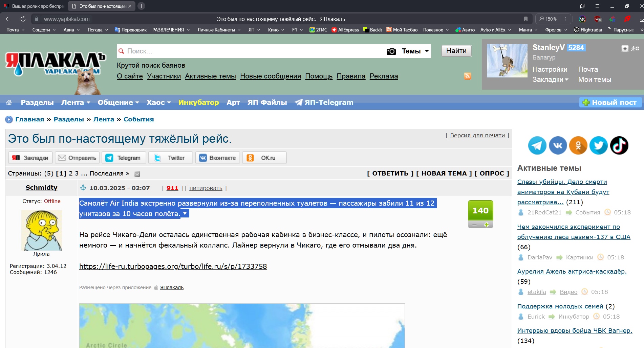Image resolution: width=644 pixels, height=348 pixels.
Task: Click the 'Найти' search button
Action: [x=456, y=51]
